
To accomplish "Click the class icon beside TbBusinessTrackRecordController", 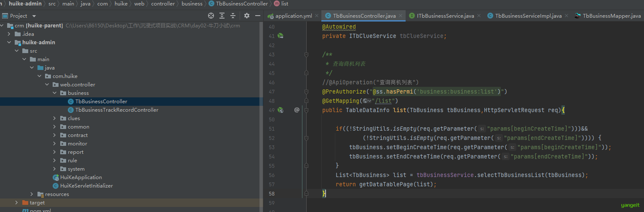I will coord(71,110).
